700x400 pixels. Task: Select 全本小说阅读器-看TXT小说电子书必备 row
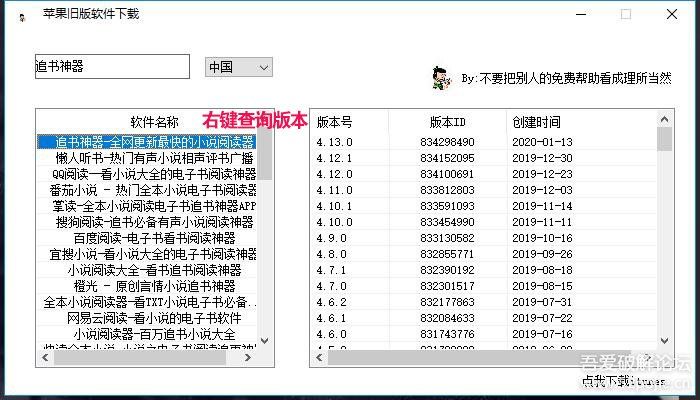click(147, 302)
